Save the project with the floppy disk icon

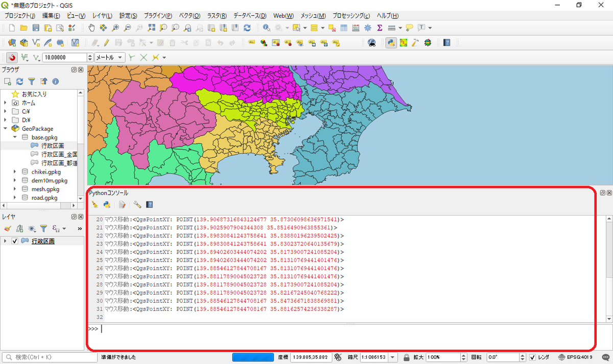(x=36, y=28)
